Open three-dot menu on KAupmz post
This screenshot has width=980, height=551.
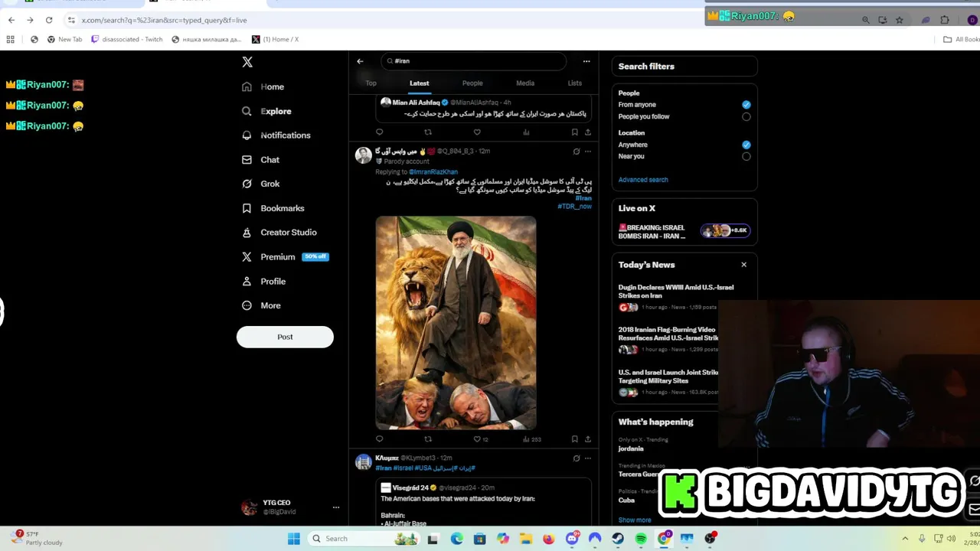[x=588, y=458]
